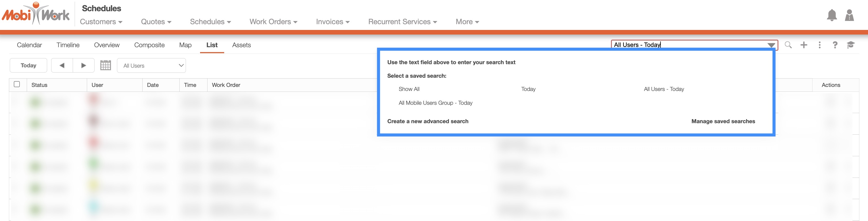Image resolution: width=868 pixels, height=221 pixels.
Task: Open the graduation cap training icon
Action: tap(850, 45)
